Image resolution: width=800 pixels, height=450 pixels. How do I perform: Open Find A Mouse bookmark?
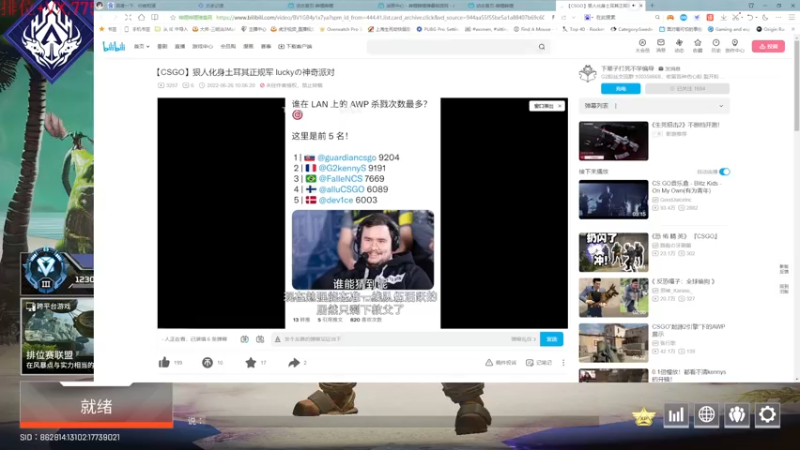(x=532, y=29)
